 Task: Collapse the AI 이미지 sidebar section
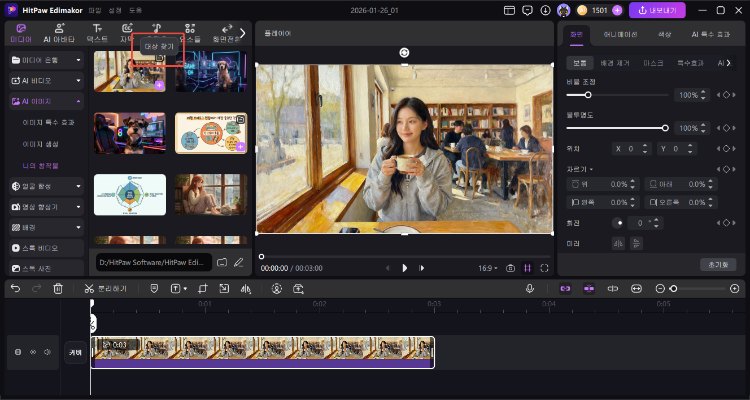coord(77,101)
